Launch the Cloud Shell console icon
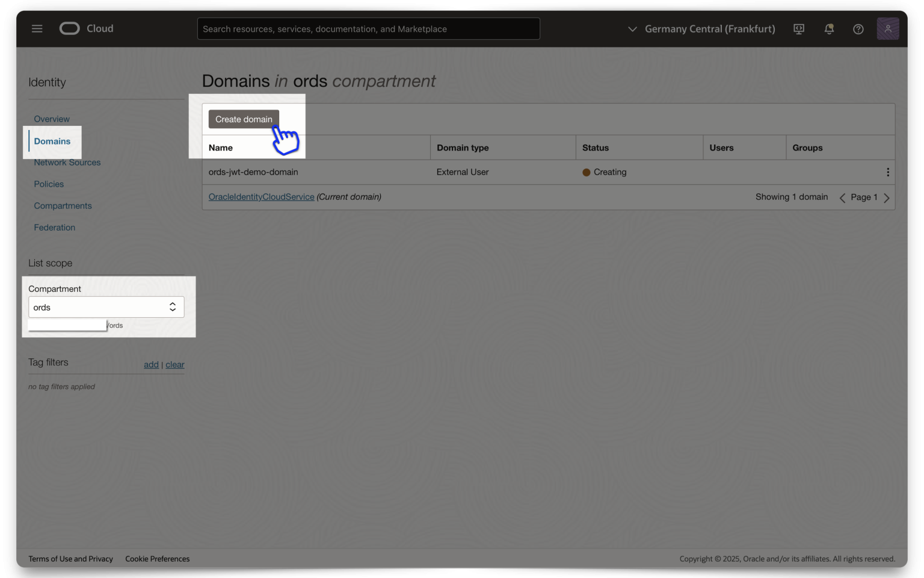 point(798,28)
